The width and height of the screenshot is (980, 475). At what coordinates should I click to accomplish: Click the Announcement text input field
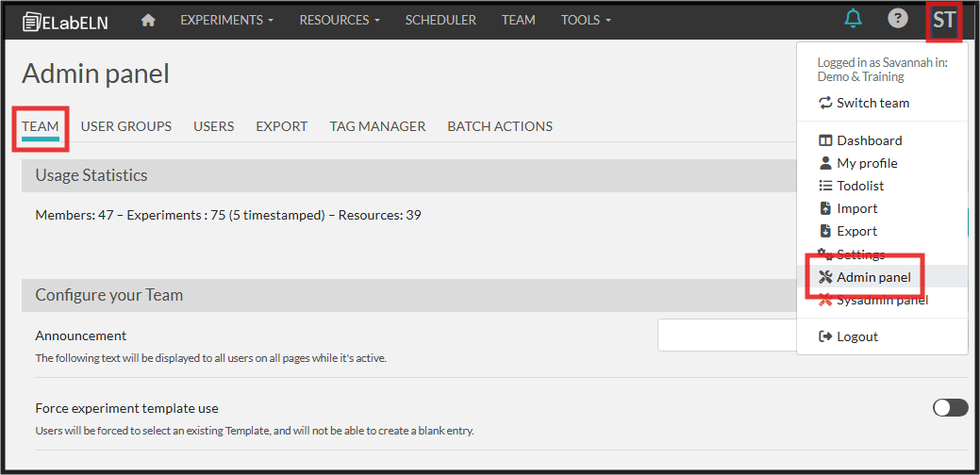726,336
